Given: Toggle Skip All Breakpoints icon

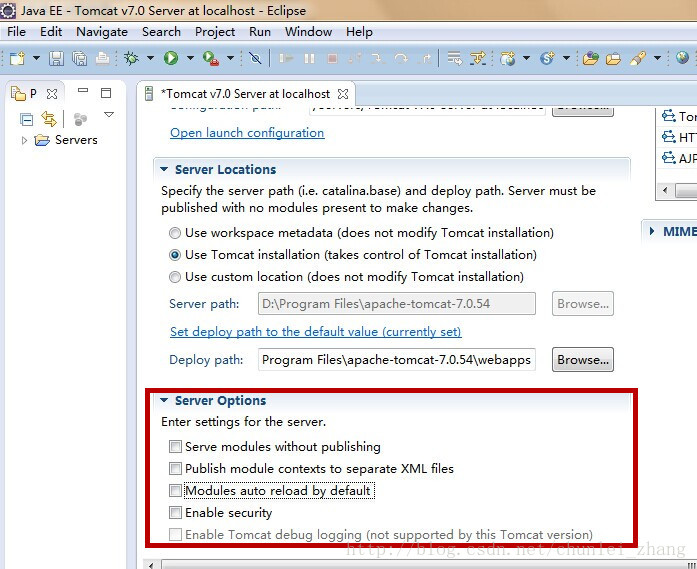Looking at the screenshot, I should [x=255, y=58].
